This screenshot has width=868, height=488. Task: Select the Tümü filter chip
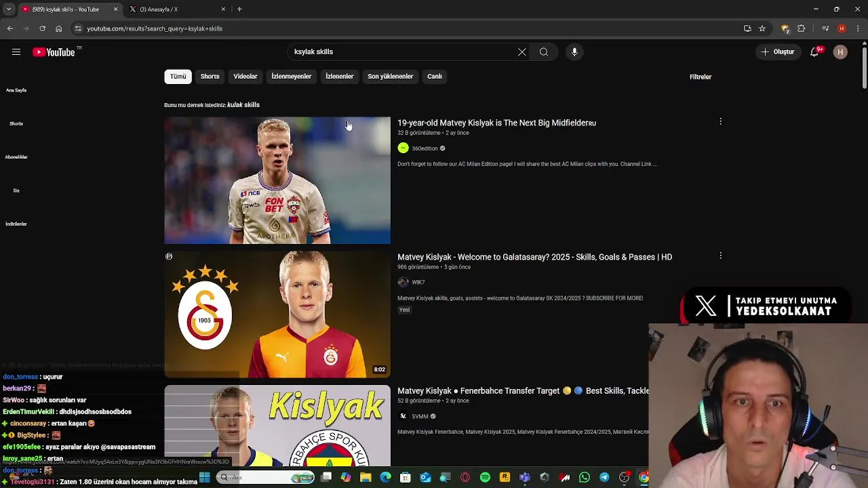point(178,77)
